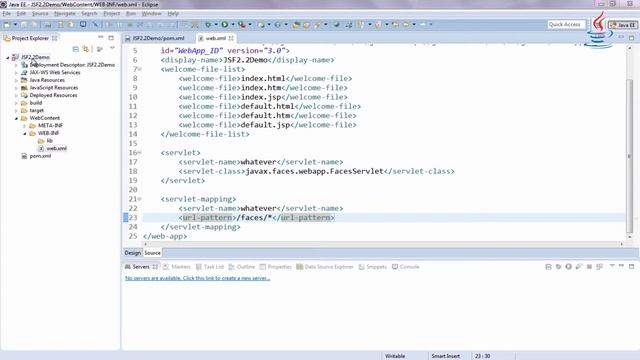Open Project Explorer View Menu arrow
This screenshot has height=360, width=640.
pos(112,49)
